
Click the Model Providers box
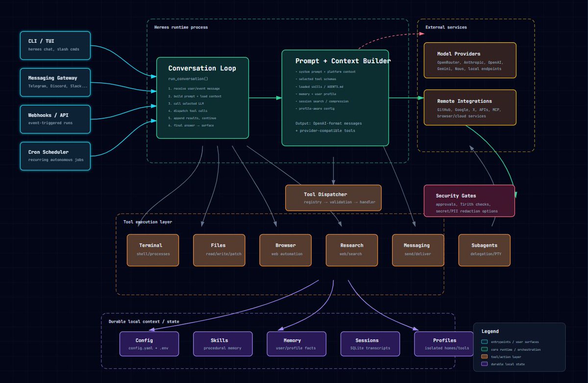click(x=470, y=60)
